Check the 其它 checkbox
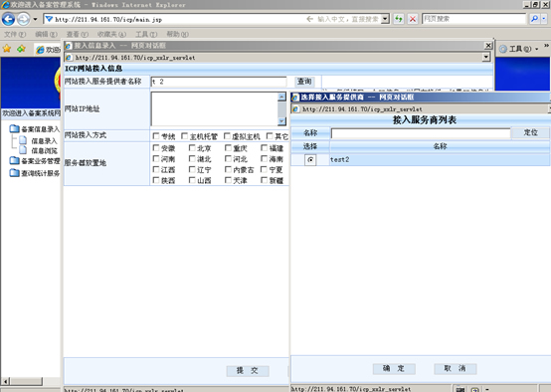Image resolution: width=551 pixels, height=392 pixels. coord(270,136)
